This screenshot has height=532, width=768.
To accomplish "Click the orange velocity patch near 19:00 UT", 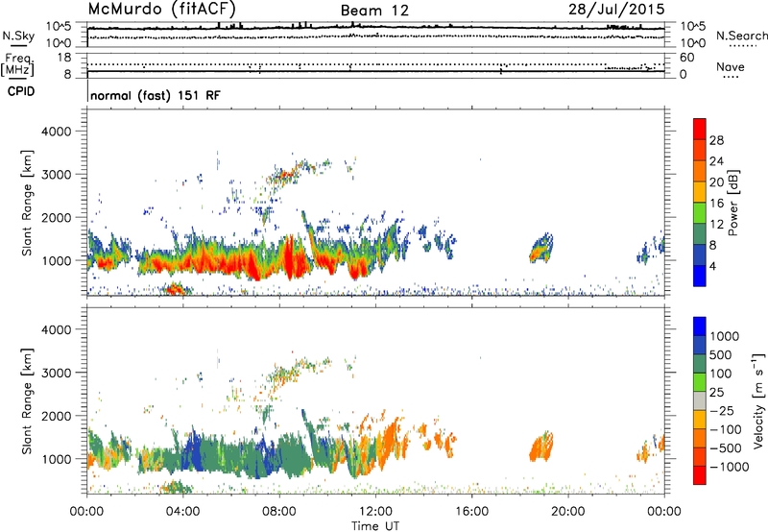I will [x=540, y=447].
